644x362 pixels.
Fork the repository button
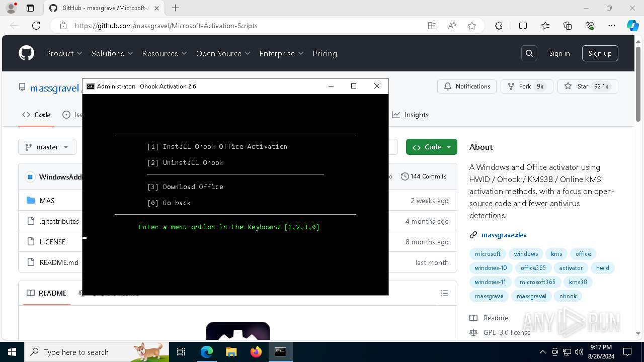pyautogui.click(x=526, y=86)
